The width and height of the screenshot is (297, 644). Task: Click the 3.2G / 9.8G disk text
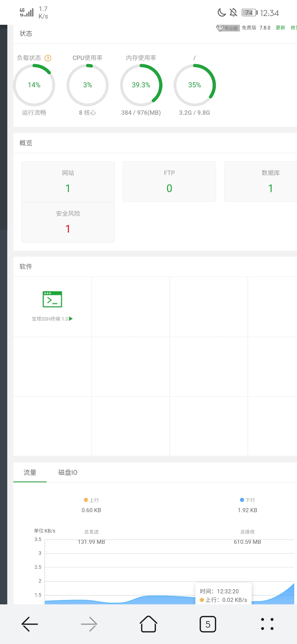(195, 113)
